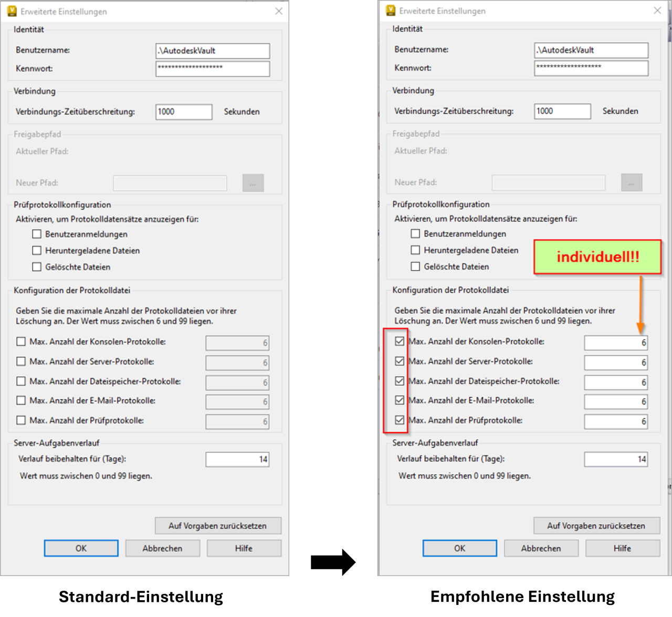Enable Heruntergeladene Dateien checkbox in right dialog
Screen dimensions: 672x617
tap(415, 250)
